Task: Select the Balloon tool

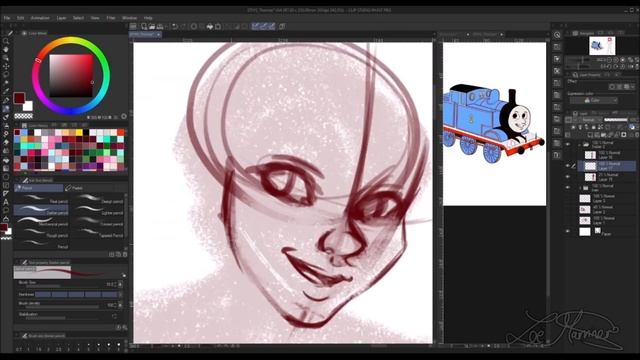Action: tap(6, 211)
